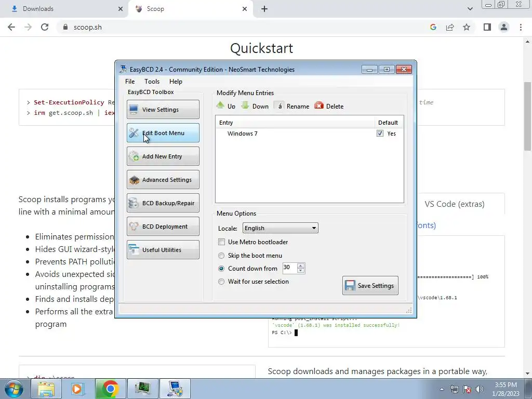Click the volume speaker tray icon

click(x=480, y=389)
